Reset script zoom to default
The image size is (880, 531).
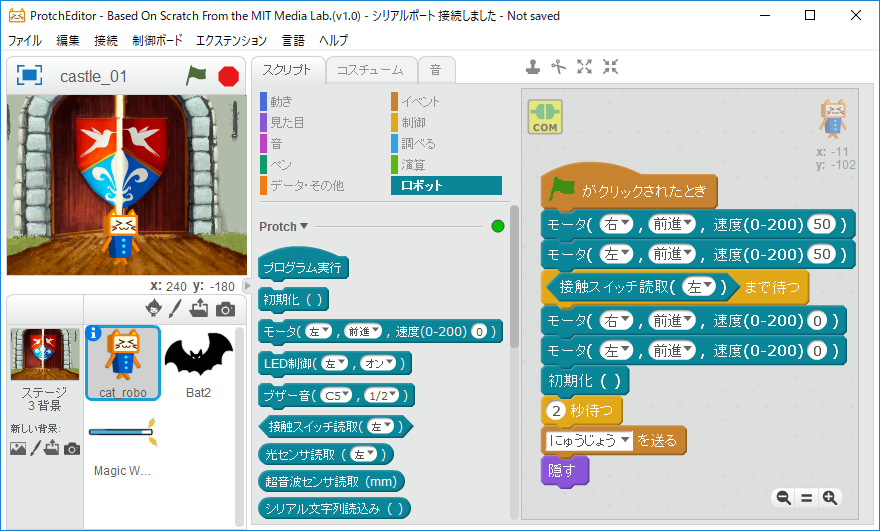point(806,497)
